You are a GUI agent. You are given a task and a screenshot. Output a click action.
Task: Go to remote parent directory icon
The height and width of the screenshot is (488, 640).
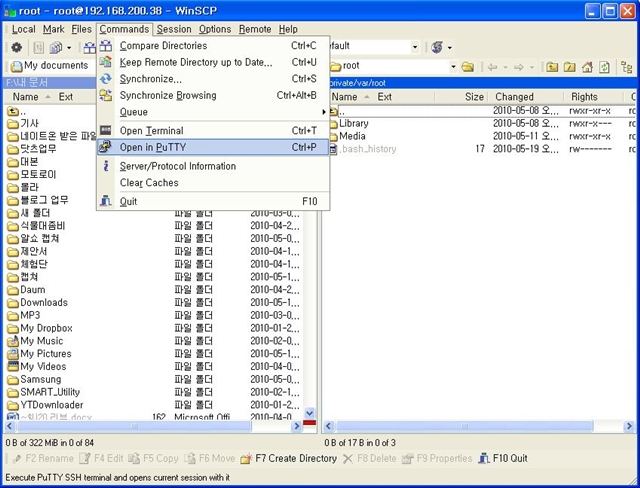click(x=552, y=67)
